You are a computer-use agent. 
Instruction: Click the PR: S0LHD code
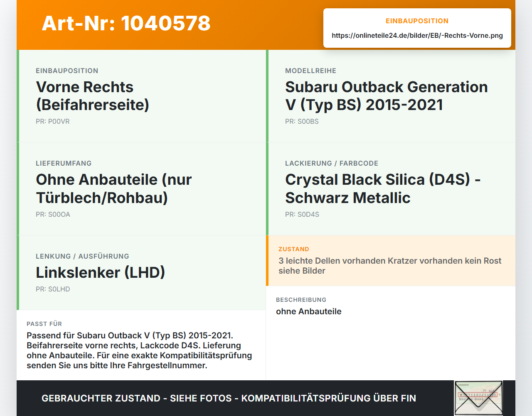(53, 289)
